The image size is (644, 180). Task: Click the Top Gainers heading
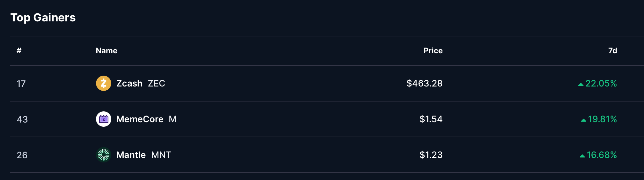point(43,18)
